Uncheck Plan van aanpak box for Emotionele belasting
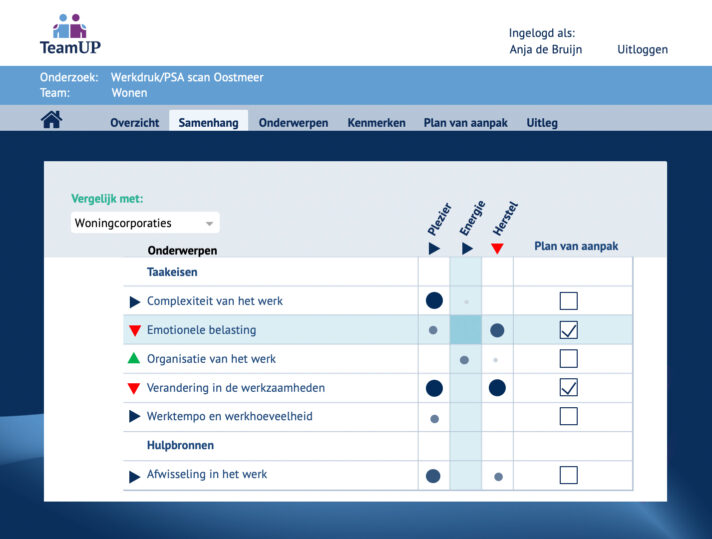This screenshot has height=539, width=712. 569,330
